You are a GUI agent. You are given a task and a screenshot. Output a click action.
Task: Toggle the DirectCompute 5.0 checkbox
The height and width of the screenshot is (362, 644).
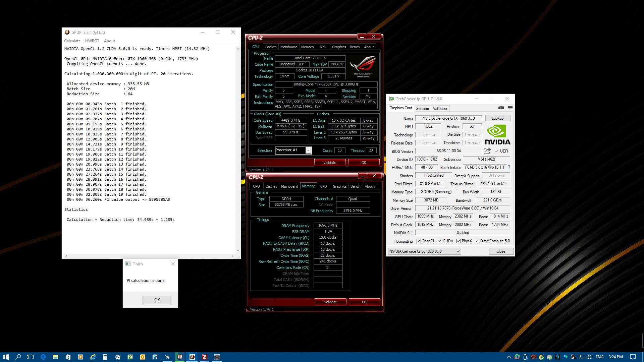coord(477,241)
